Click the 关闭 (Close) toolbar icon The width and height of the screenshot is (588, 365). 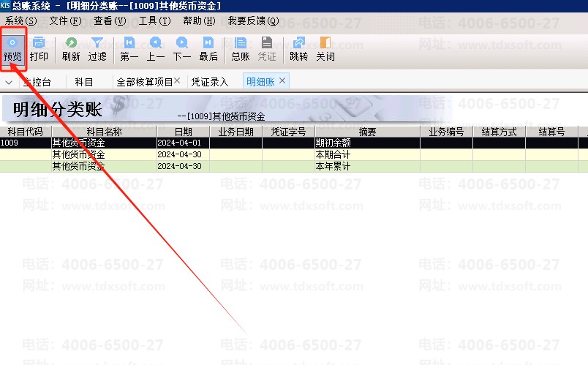point(325,48)
